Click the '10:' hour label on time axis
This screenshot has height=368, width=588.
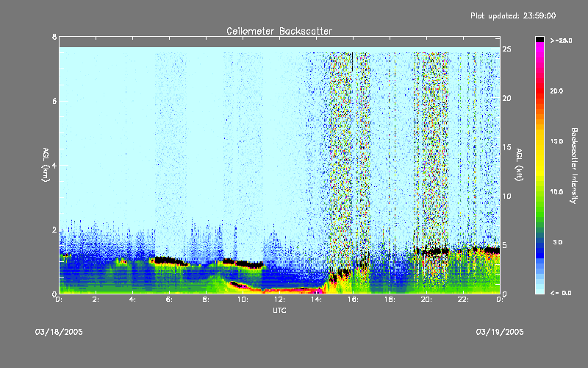pos(243,300)
